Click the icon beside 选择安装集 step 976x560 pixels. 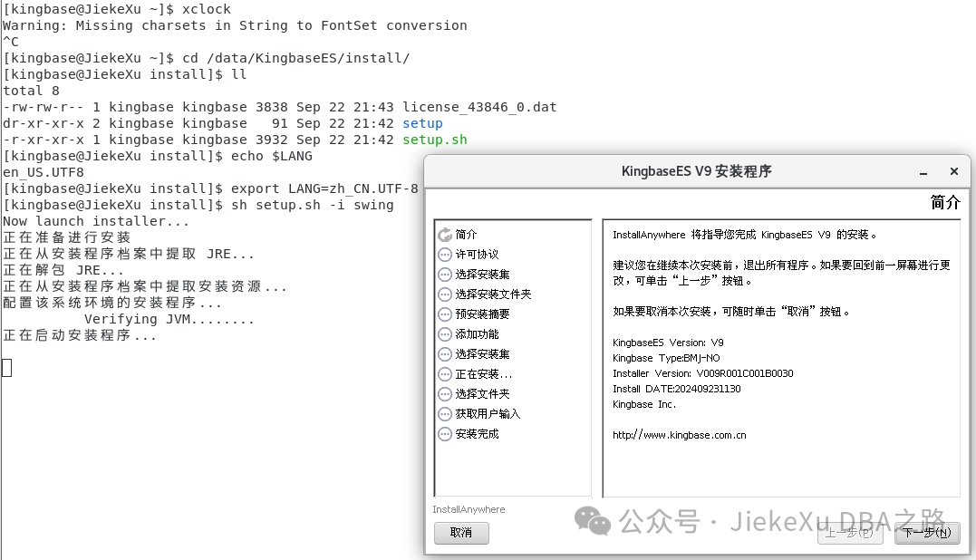445,274
